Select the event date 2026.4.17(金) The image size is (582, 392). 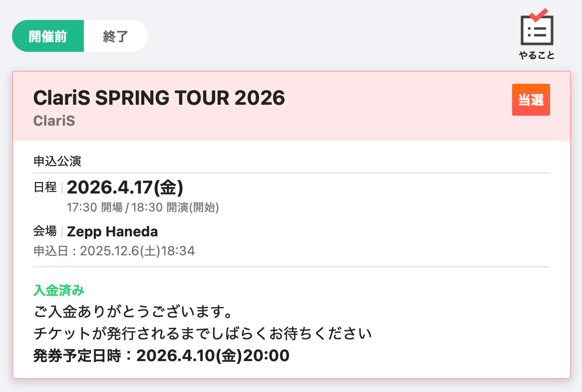pos(125,188)
